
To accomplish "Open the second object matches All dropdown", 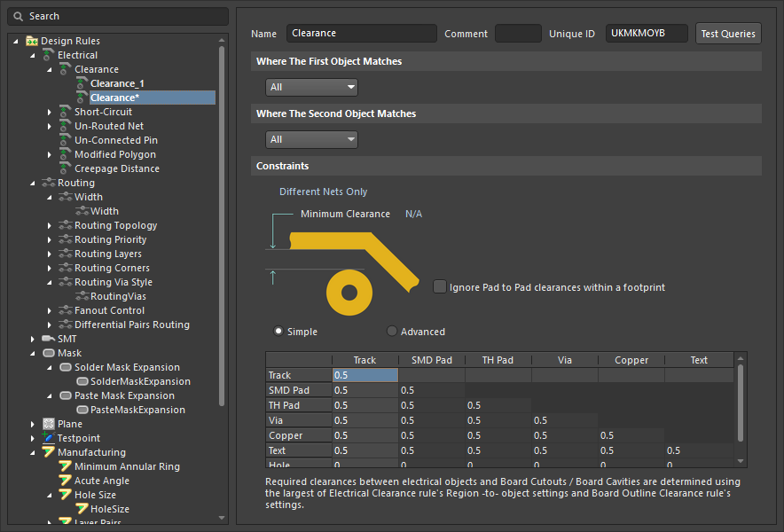I will 311,139.
